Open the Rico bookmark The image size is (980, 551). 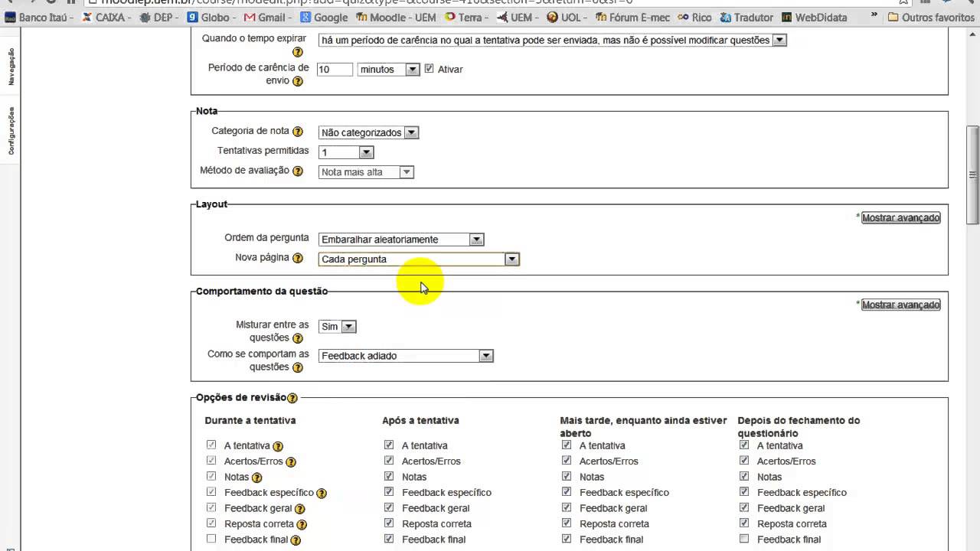click(695, 17)
